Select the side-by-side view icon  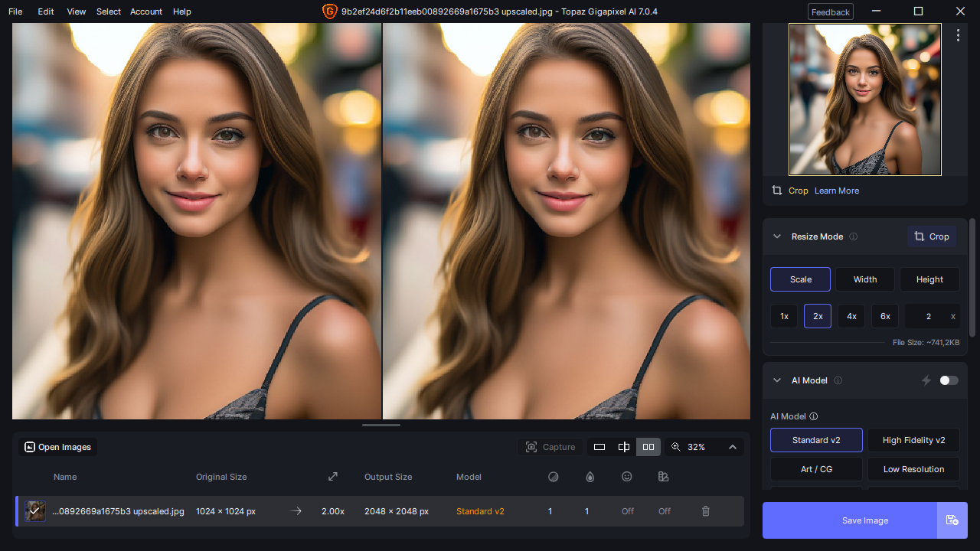pos(648,447)
